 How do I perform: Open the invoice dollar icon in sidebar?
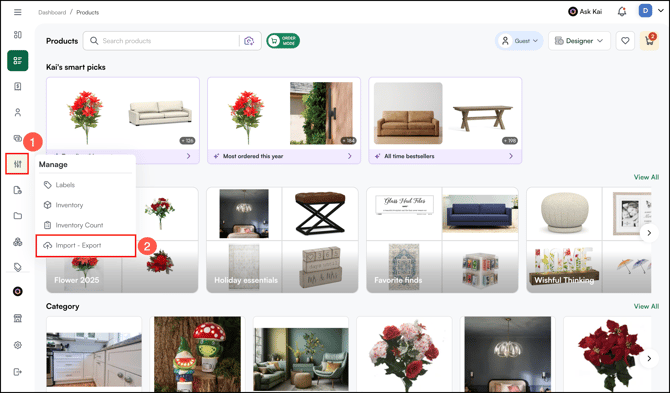(x=18, y=86)
